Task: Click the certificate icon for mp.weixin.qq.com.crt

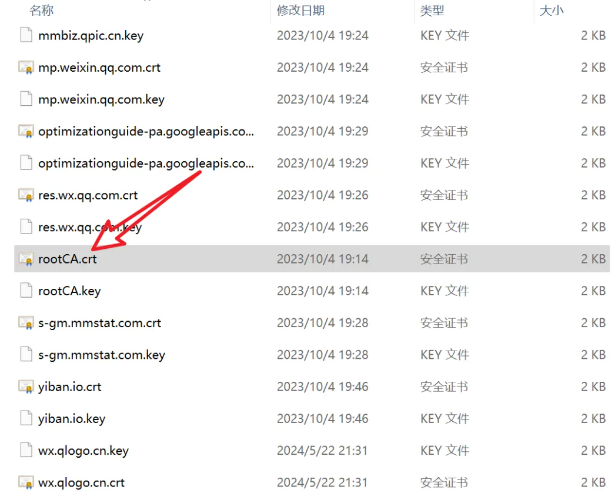Action: pos(26,67)
